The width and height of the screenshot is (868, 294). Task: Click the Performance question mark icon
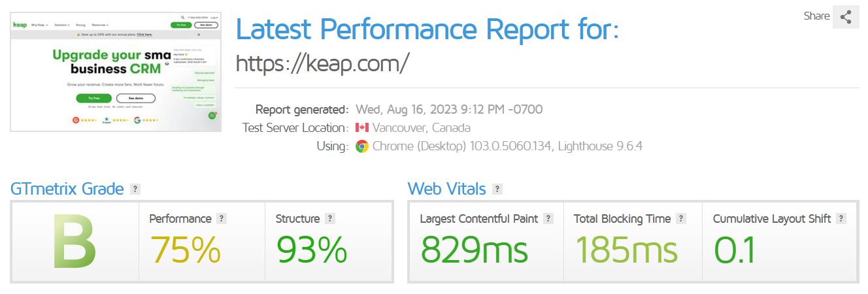point(222,219)
